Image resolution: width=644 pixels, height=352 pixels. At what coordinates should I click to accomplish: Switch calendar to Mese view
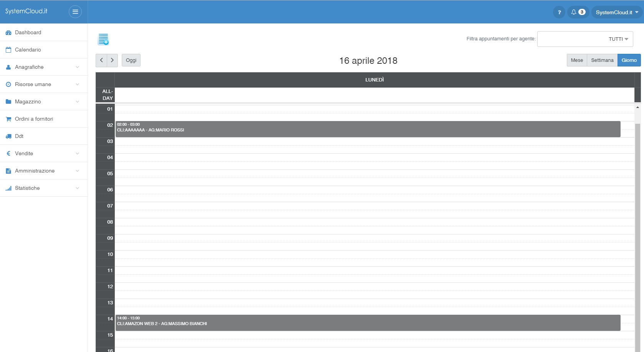576,60
